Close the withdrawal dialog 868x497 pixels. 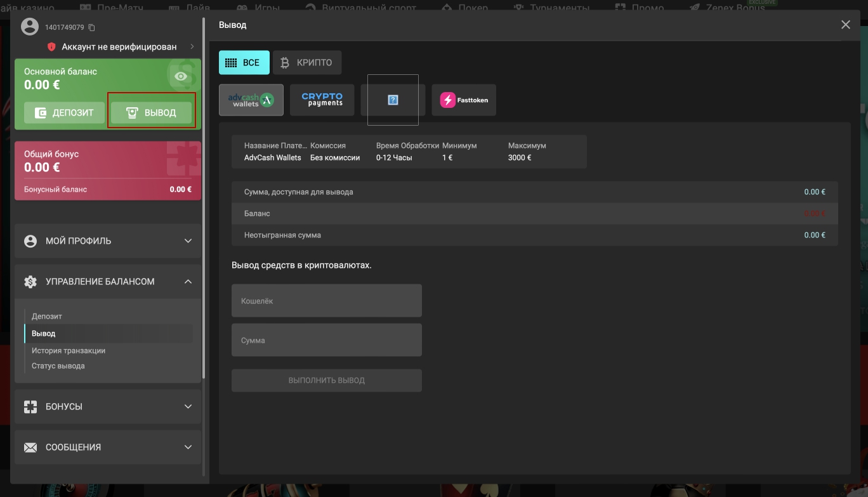845,25
